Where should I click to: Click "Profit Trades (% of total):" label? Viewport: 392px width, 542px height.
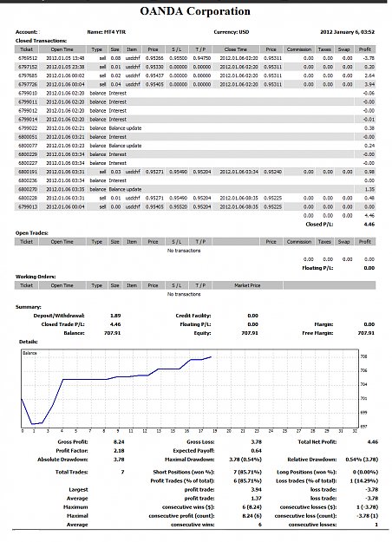[x=182, y=480]
